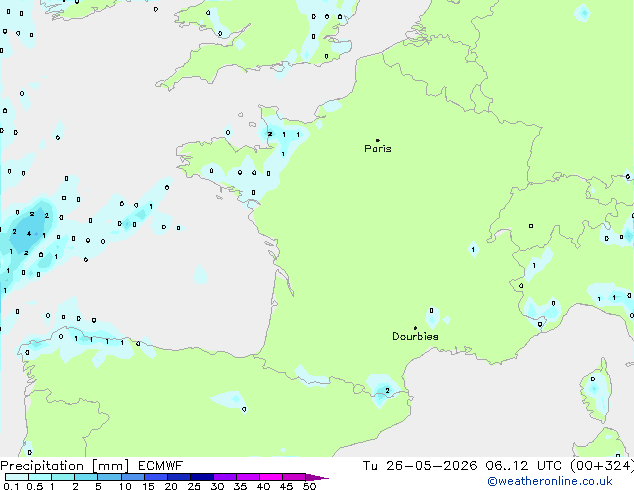Pick the 1–2 mm legend swatch
The width and height of the screenshot is (634, 490).
63,477
